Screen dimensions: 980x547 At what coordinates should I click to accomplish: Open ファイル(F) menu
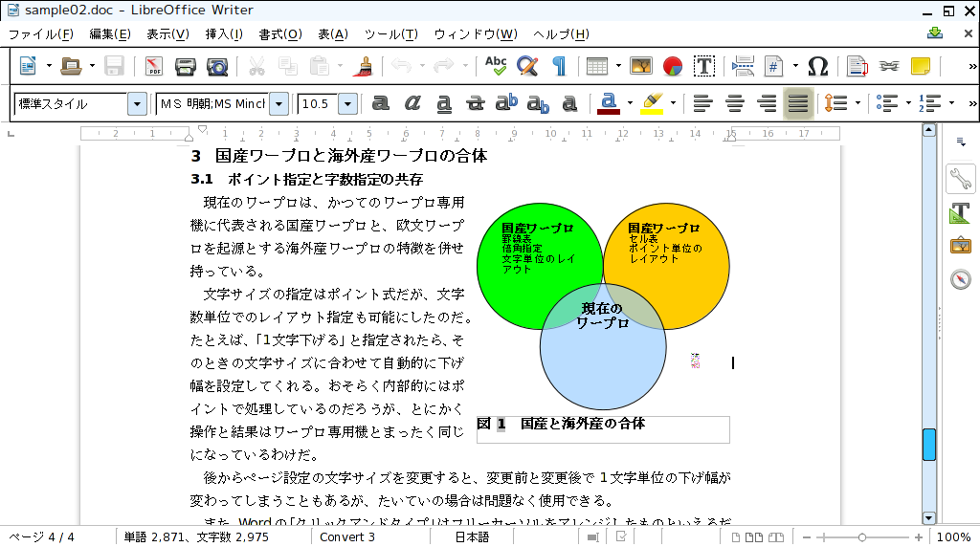tap(40, 33)
